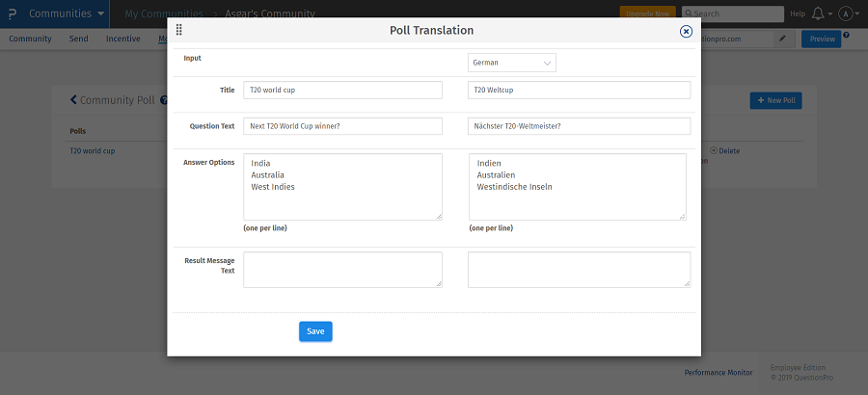Image resolution: width=868 pixels, height=395 pixels.
Task: Click the T20 world cup poll link
Action: 92,151
